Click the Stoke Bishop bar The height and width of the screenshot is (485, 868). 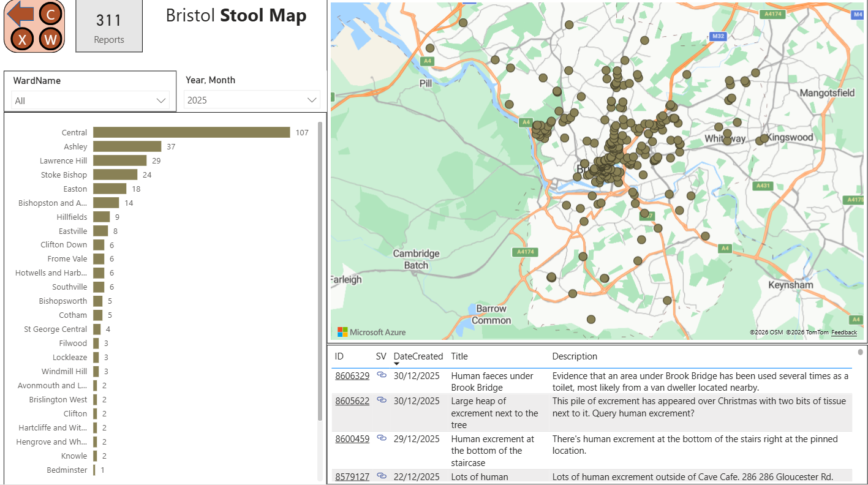(115, 175)
